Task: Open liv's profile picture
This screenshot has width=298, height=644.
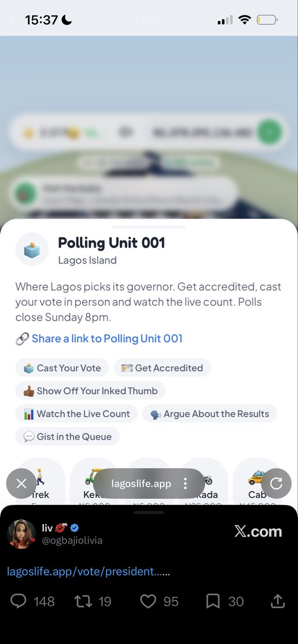Action: tap(21, 534)
